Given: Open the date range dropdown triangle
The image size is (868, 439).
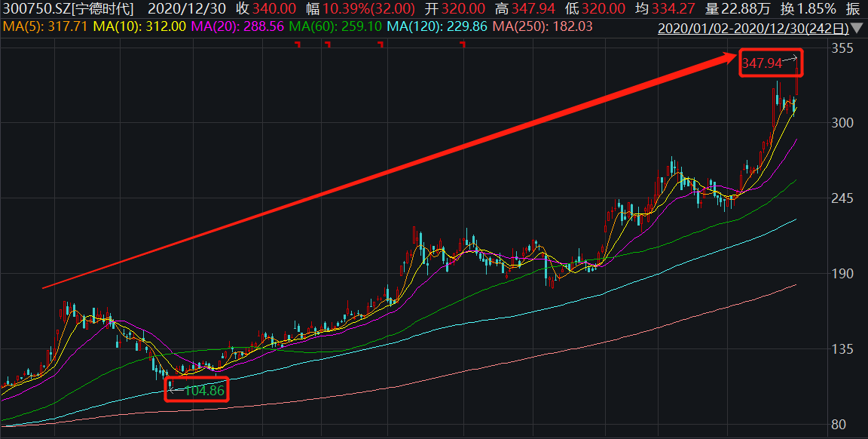Looking at the screenshot, I should click(857, 28).
